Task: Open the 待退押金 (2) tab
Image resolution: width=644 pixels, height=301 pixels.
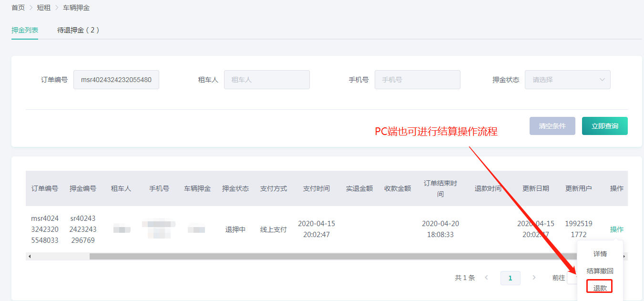Action: (78, 30)
